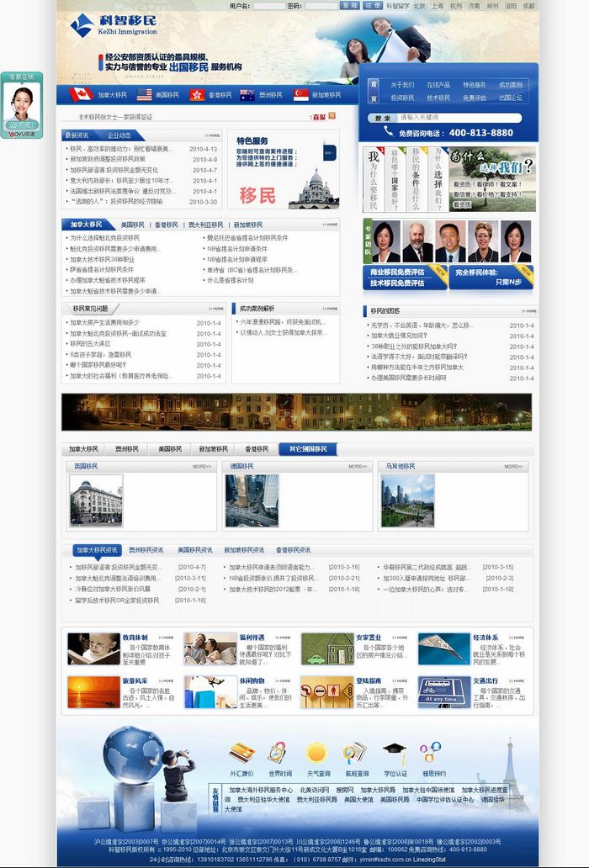Open the 马耳他移民 city thumbnail
Screen dimensions: 589x868
click(408, 500)
